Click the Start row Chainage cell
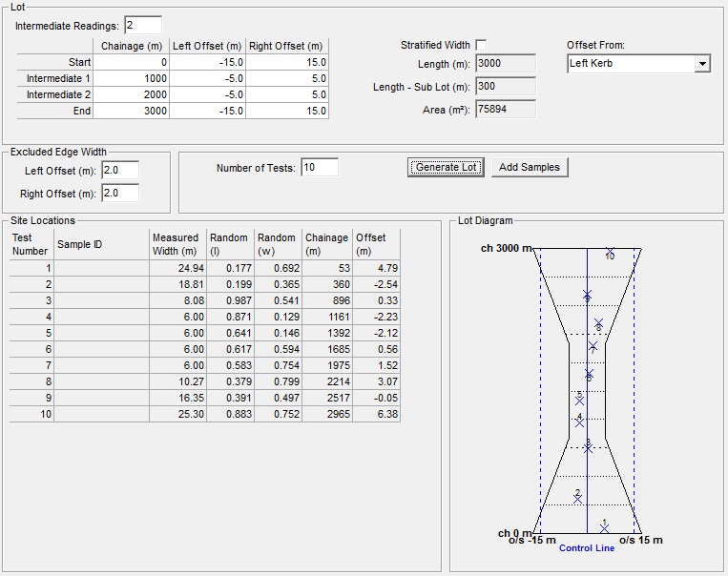 132,62
